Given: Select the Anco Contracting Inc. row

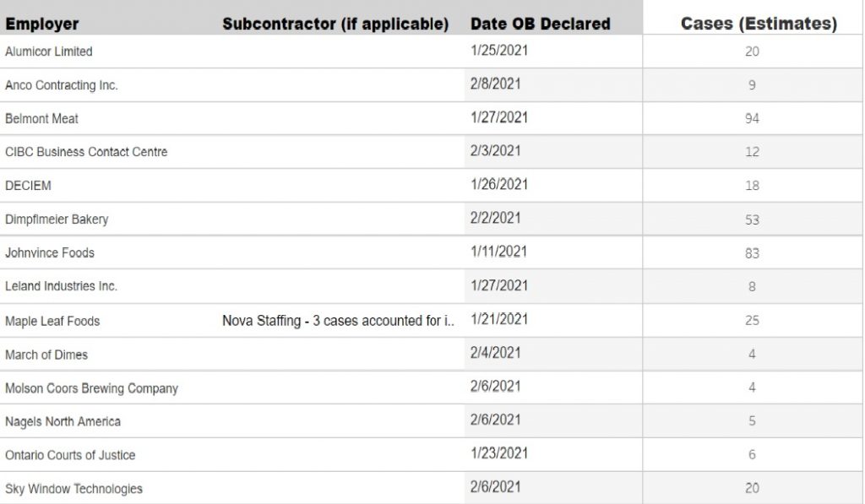Looking at the screenshot, I should point(432,85).
